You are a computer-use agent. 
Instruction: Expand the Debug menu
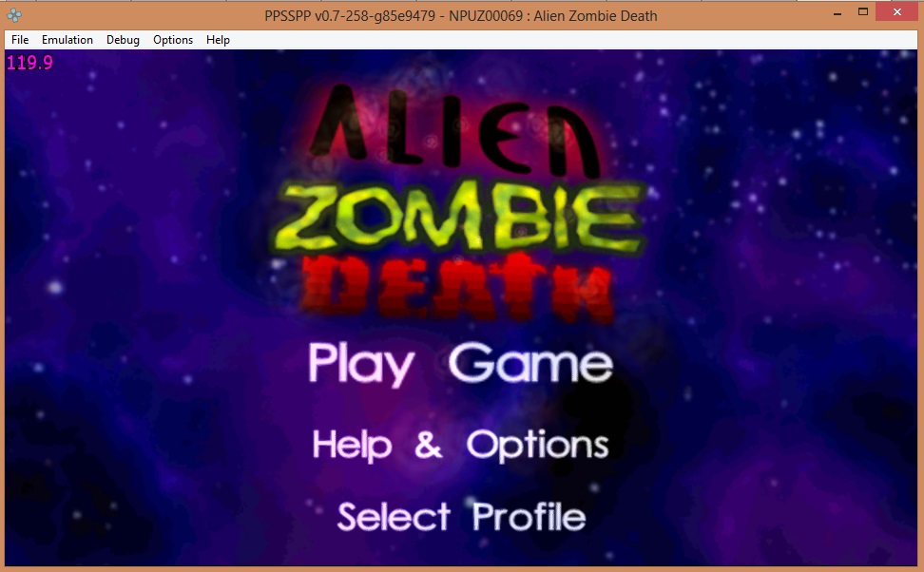tap(123, 40)
